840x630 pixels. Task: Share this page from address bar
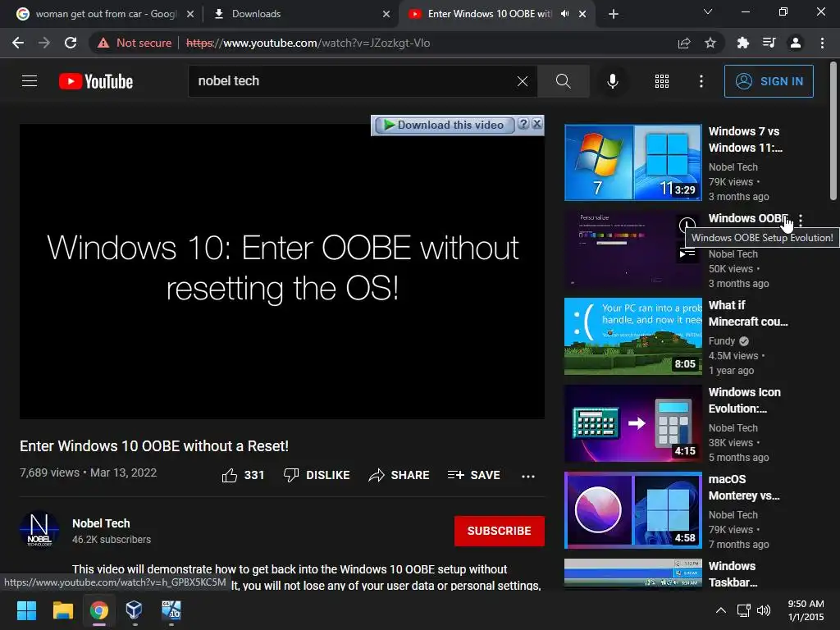684,43
